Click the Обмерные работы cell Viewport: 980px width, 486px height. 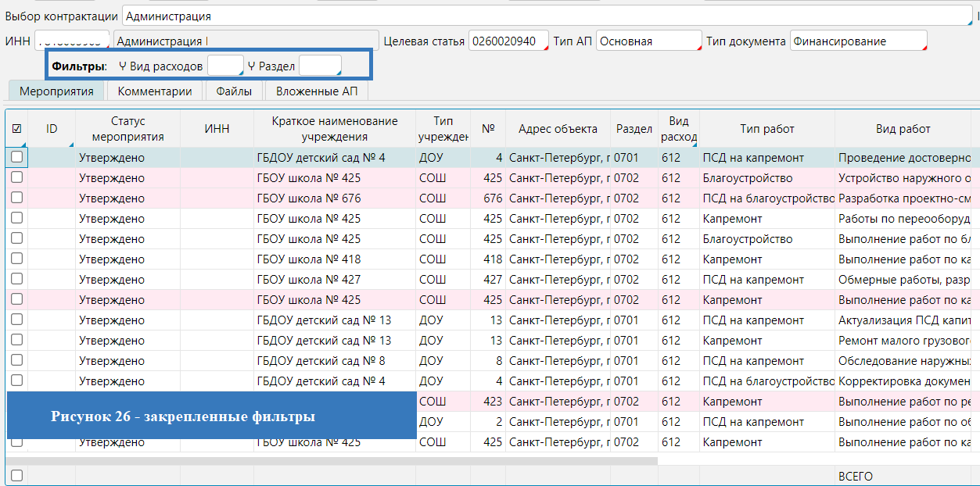(x=903, y=280)
